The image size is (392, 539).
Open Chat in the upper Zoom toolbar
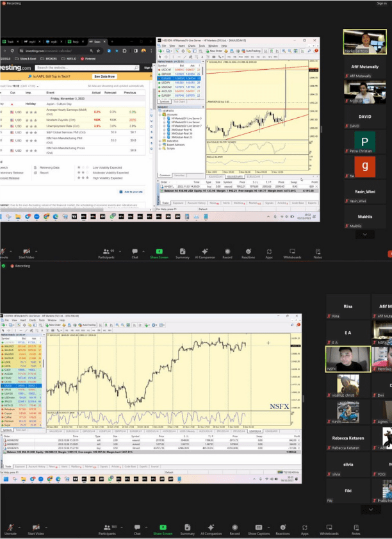(135, 251)
